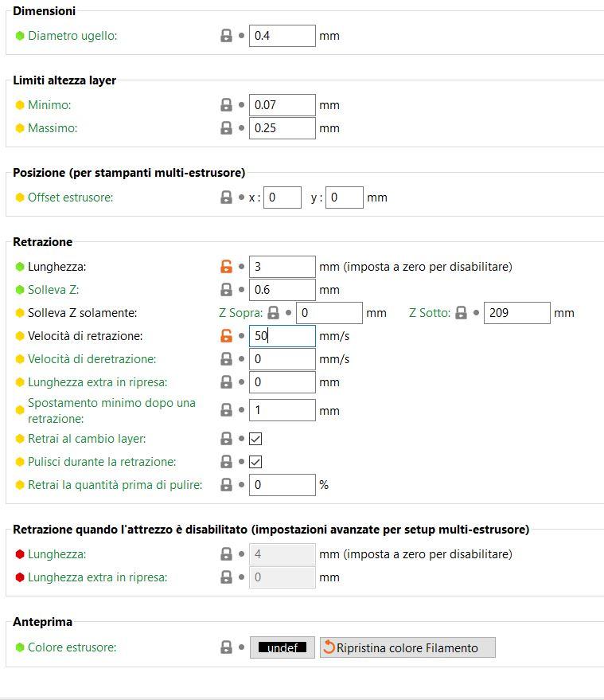Click the lock icon next to Offset estrusore
The height and width of the screenshot is (700, 604).
click(226, 197)
